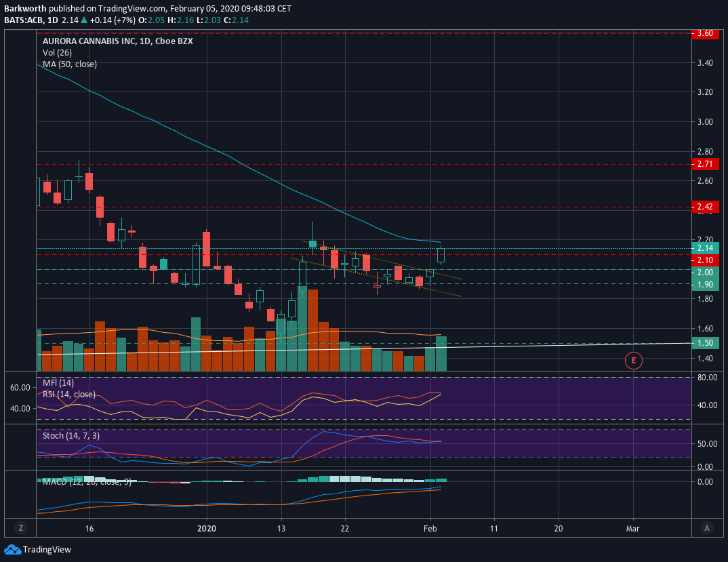Click the 50.00 Stoch scale value
Screen dimensions: 728x562
pyautogui.click(x=707, y=443)
